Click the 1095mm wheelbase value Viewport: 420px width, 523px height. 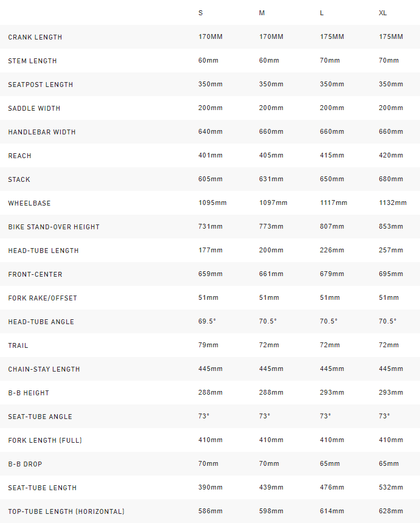212,203
